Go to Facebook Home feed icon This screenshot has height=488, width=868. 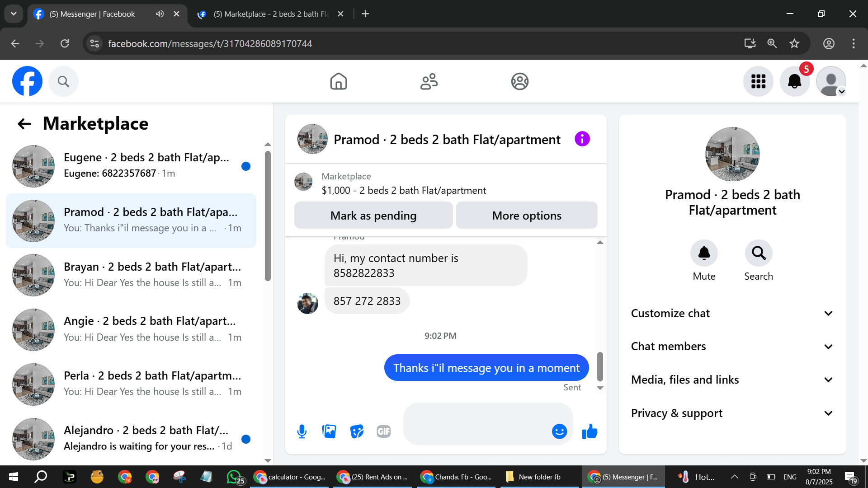click(339, 81)
